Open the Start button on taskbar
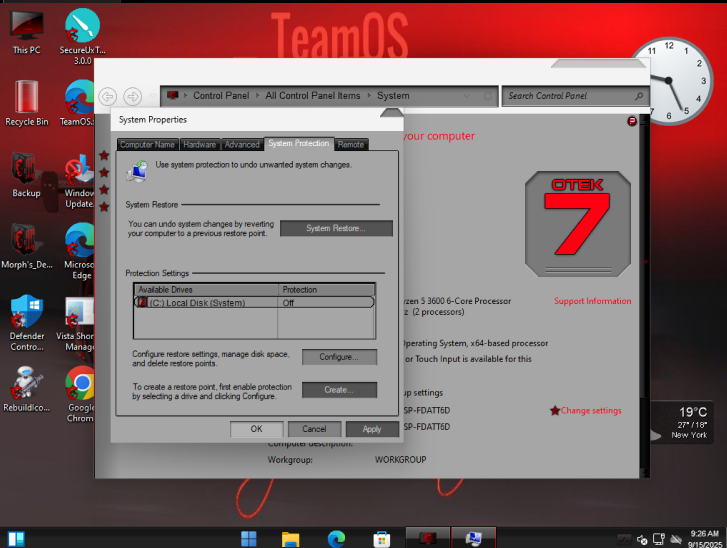 pos(249,539)
